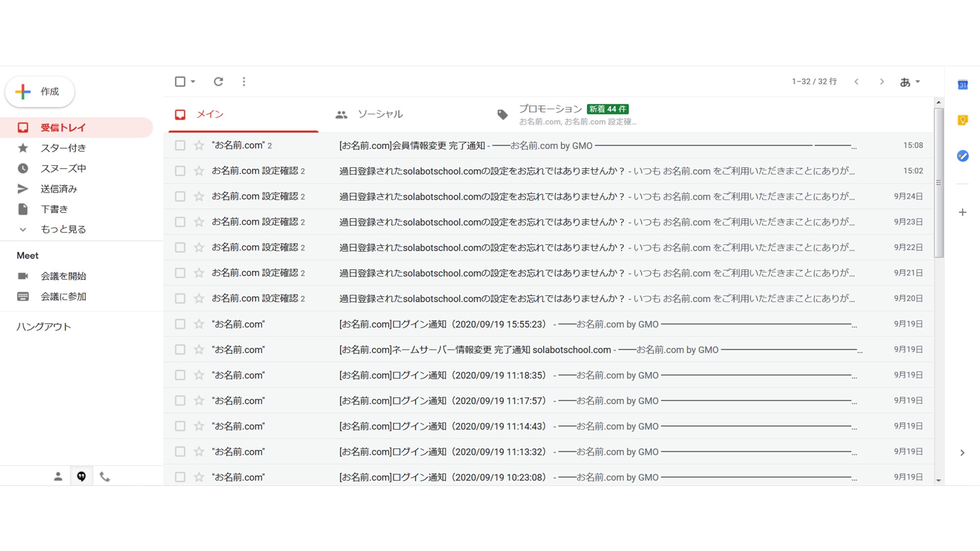Star the 設定確認 email dated 9月21日
The image size is (980, 551).
tap(199, 273)
